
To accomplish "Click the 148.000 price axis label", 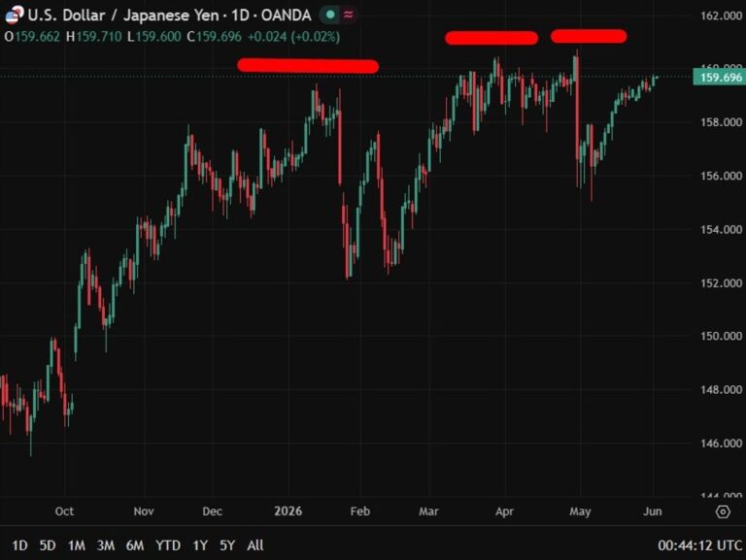I will tap(721, 389).
